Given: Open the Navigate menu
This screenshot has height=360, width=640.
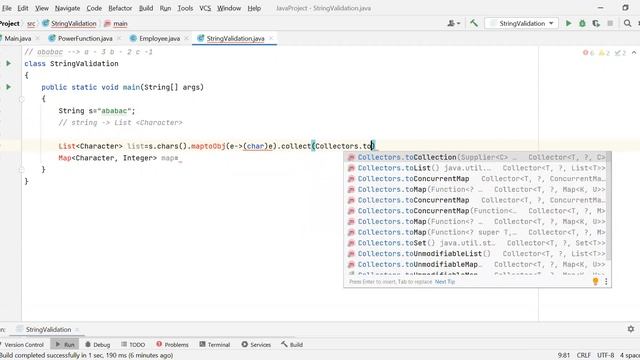Looking at the screenshot, I should [67, 8].
